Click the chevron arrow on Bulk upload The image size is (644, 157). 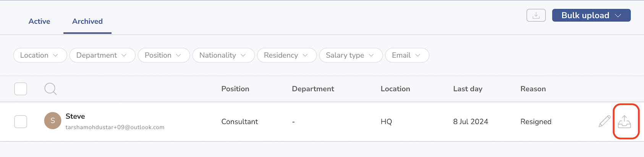618,16
